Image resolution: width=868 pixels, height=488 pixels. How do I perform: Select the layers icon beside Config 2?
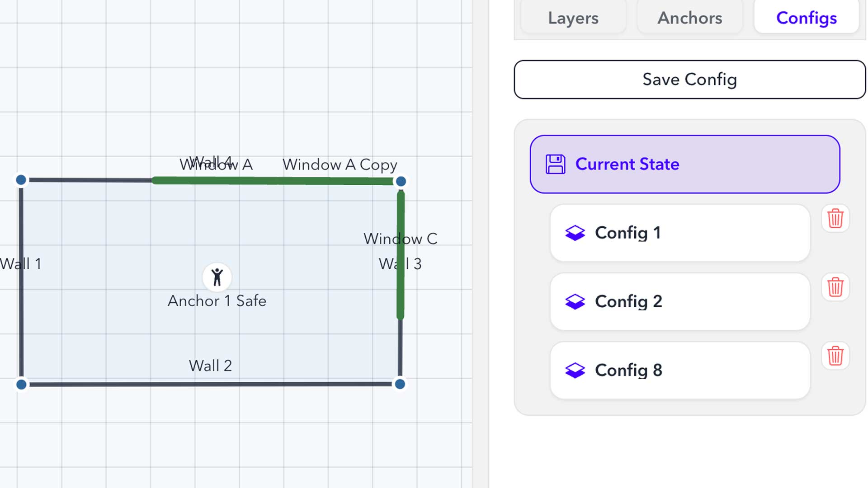[x=575, y=301]
